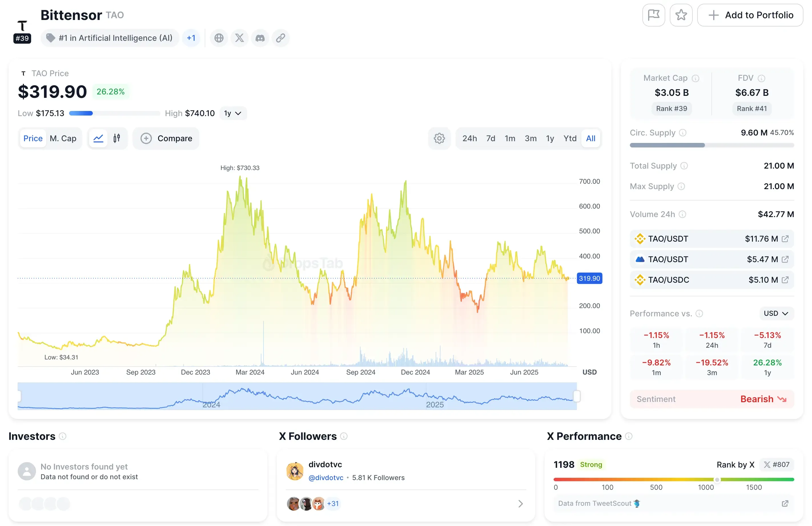Click the chain link icon
812x526 pixels.
click(280, 38)
